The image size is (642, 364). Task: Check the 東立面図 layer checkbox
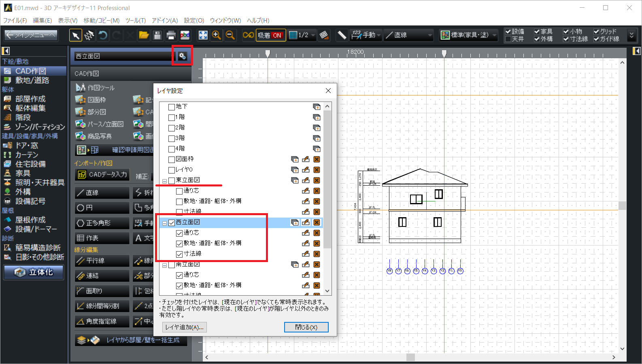click(x=172, y=181)
